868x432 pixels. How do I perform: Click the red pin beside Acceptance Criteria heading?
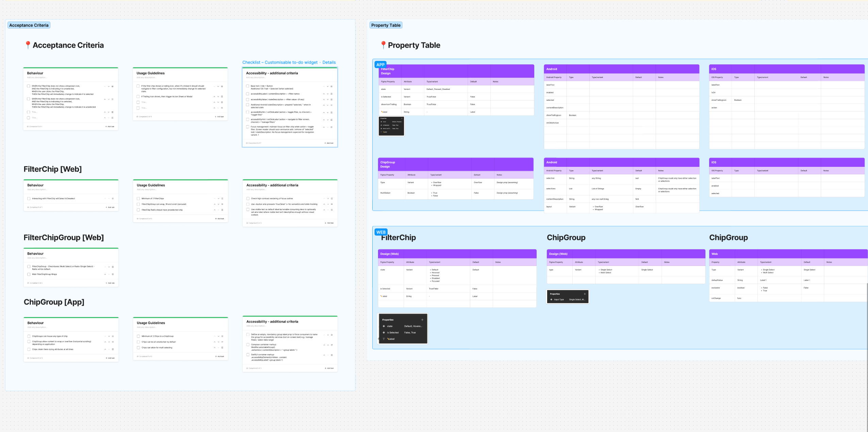(x=28, y=45)
